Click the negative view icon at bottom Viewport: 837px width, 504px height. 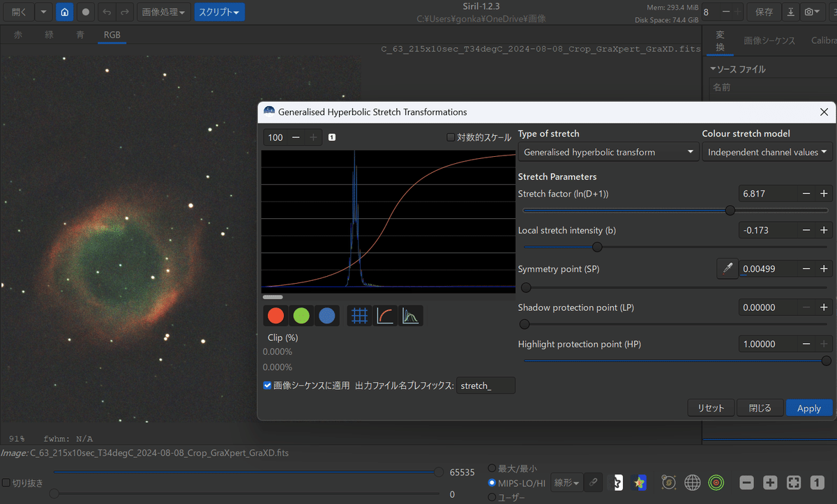tap(616, 482)
